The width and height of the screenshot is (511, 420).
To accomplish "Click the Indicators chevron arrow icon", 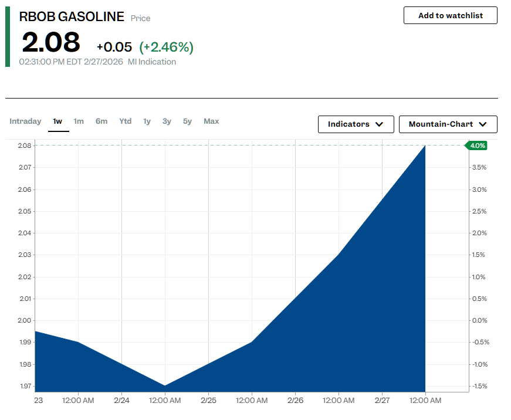I will [379, 124].
